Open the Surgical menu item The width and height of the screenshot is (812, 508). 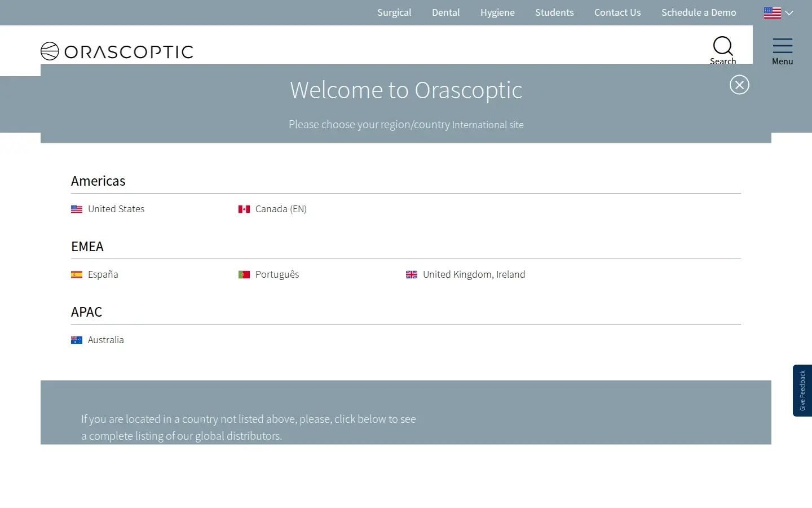click(x=394, y=12)
